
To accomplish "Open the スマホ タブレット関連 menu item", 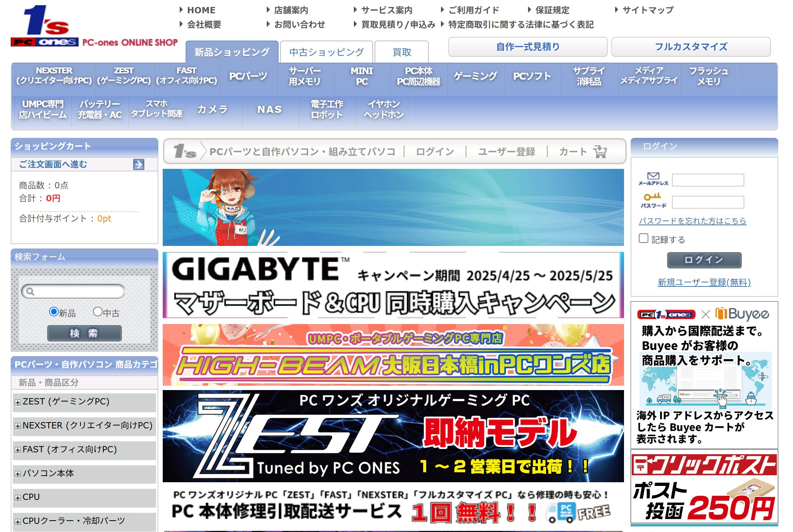I will pos(156,109).
